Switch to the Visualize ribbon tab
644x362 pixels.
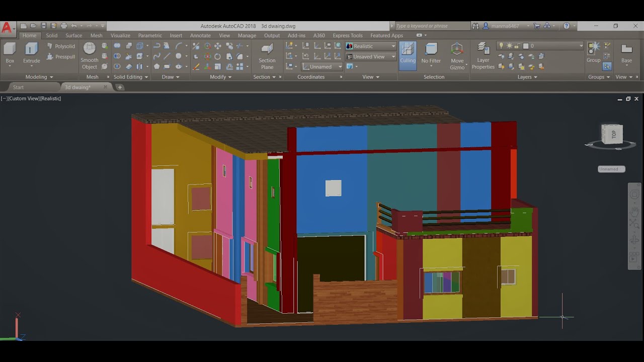pos(120,35)
